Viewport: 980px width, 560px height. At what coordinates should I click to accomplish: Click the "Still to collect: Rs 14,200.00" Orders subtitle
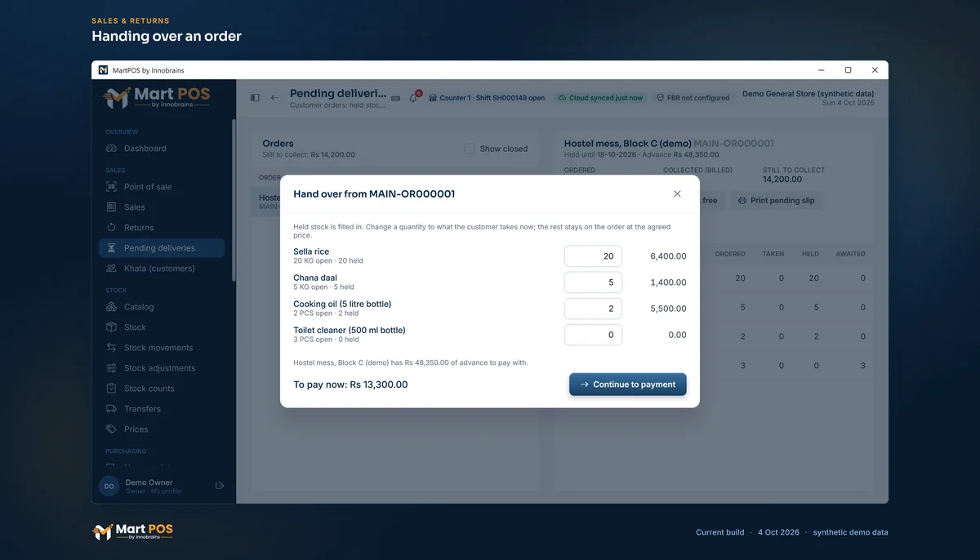[x=309, y=154]
